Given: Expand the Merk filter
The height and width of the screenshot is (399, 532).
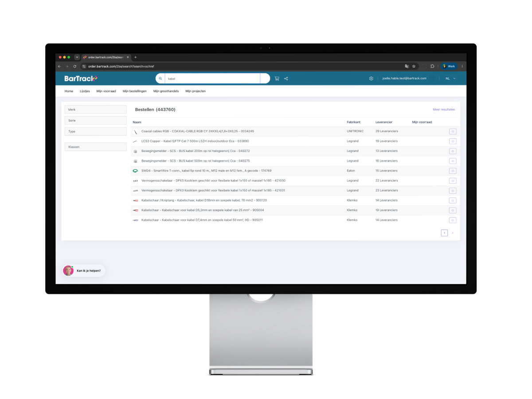Looking at the screenshot, I should click(95, 110).
